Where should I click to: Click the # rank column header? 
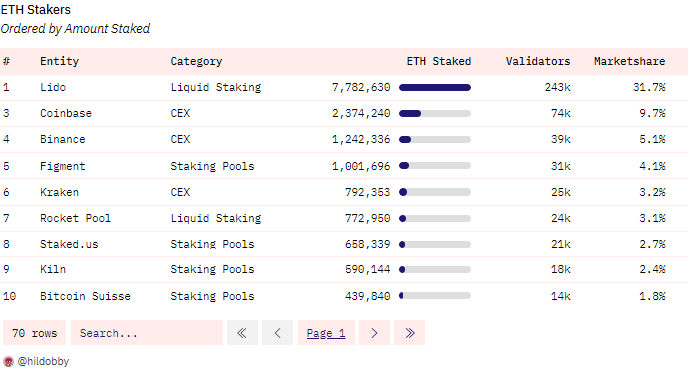pyautogui.click(x=6, y=61)
